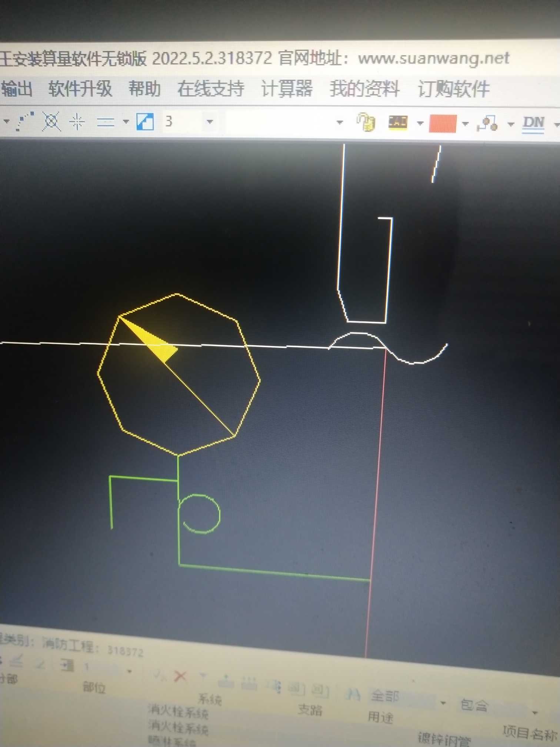Click the 用途 column header
Screen dimensions: 560x747
pyautogui.click(x=380, y=717)
